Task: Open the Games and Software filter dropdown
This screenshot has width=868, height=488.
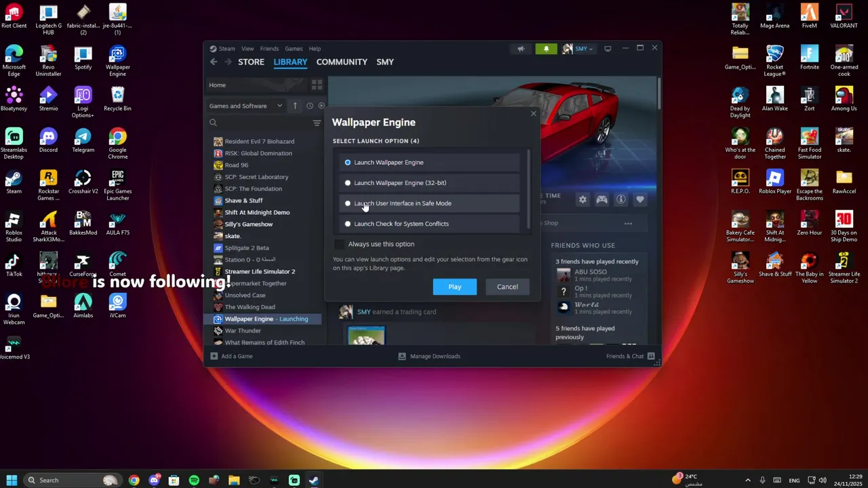Action: [x=245, y=106]
